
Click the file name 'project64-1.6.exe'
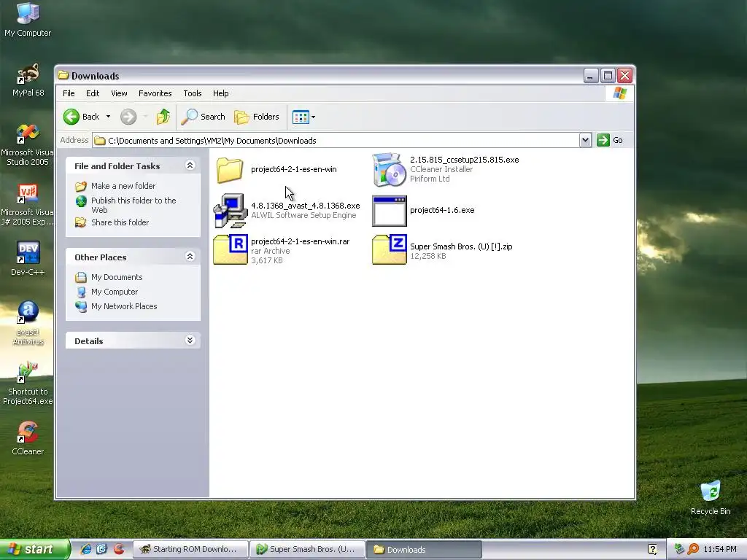tap(442, 210)
